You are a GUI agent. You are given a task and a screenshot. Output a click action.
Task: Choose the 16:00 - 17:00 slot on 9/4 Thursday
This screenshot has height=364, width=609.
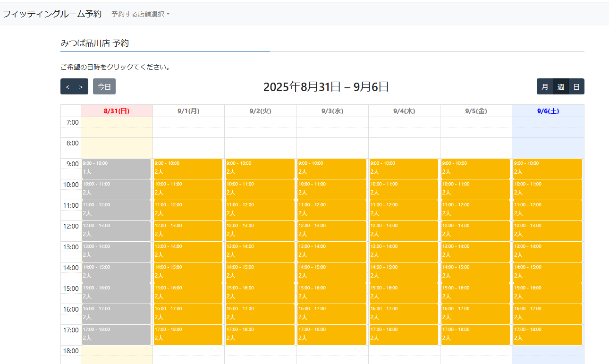click(x=404, y=314)
